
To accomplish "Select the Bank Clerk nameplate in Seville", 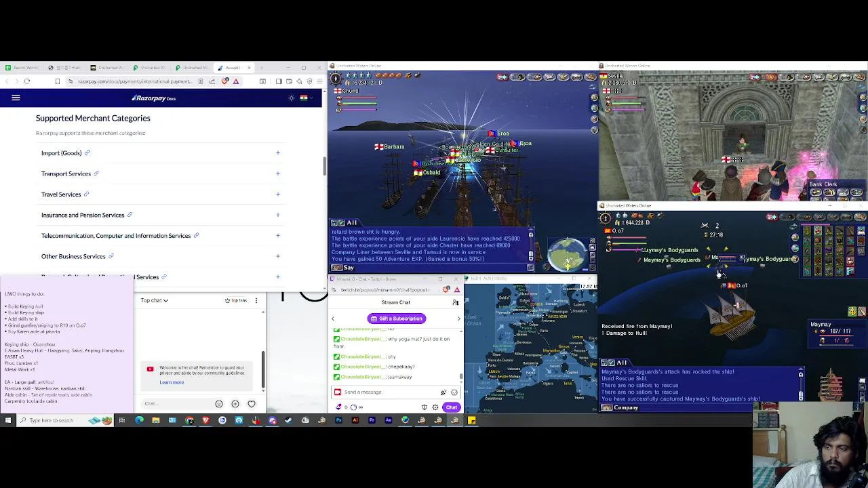I will [x=823, y=184].
